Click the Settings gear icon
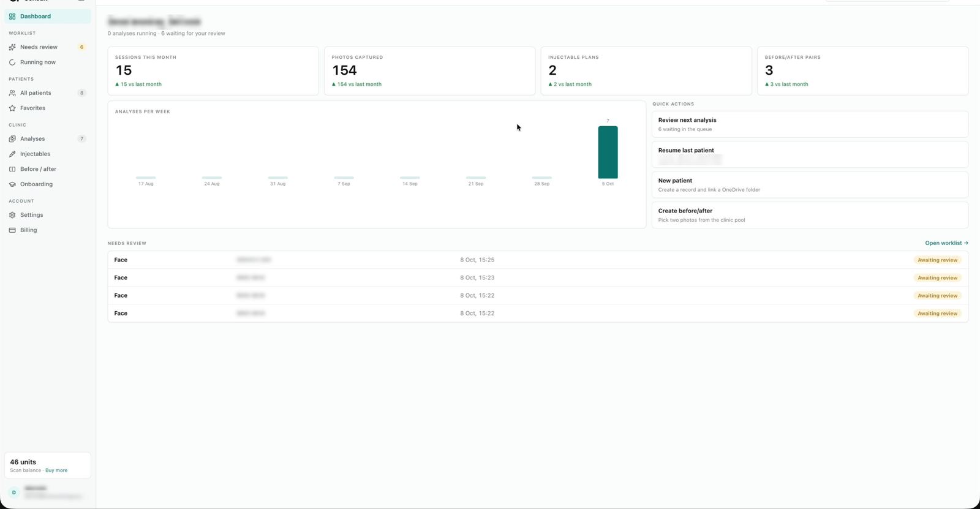 pos(12,215)
